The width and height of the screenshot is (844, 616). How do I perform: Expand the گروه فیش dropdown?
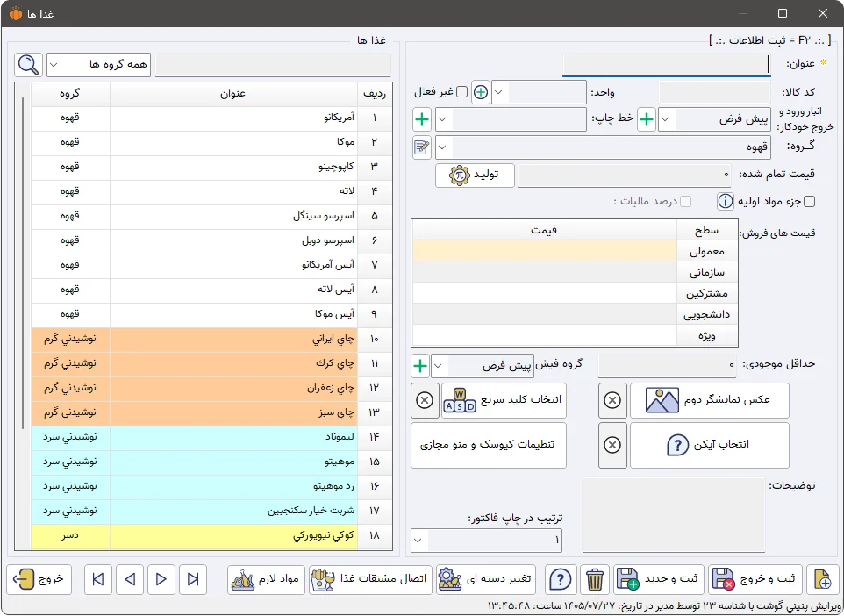(x=439, y=366)
